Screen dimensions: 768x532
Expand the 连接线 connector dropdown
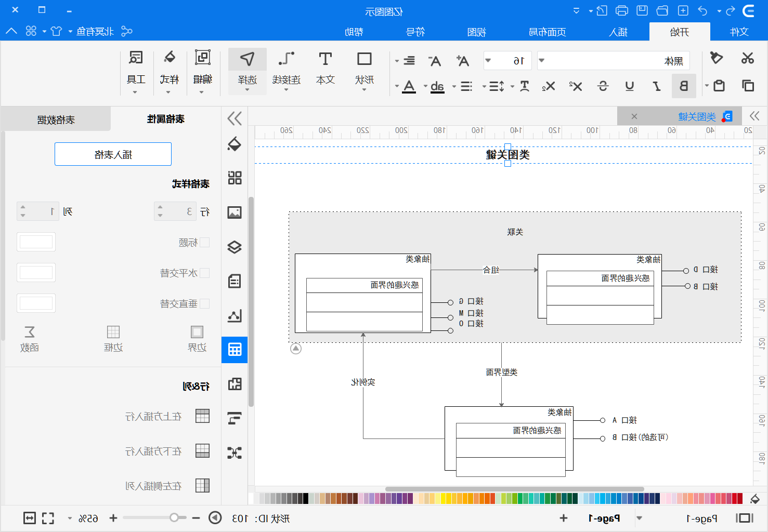286,90
